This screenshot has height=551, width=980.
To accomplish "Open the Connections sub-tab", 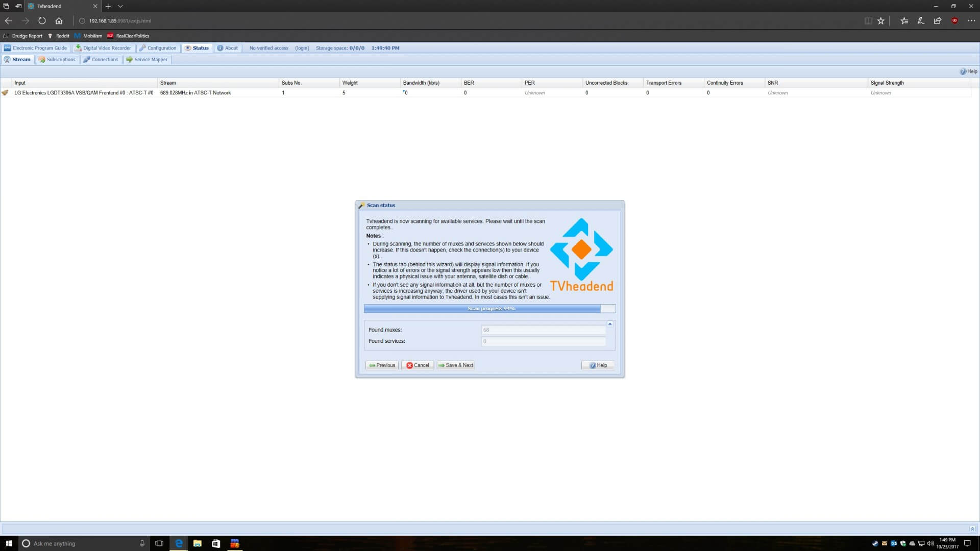I will (101, 60).
